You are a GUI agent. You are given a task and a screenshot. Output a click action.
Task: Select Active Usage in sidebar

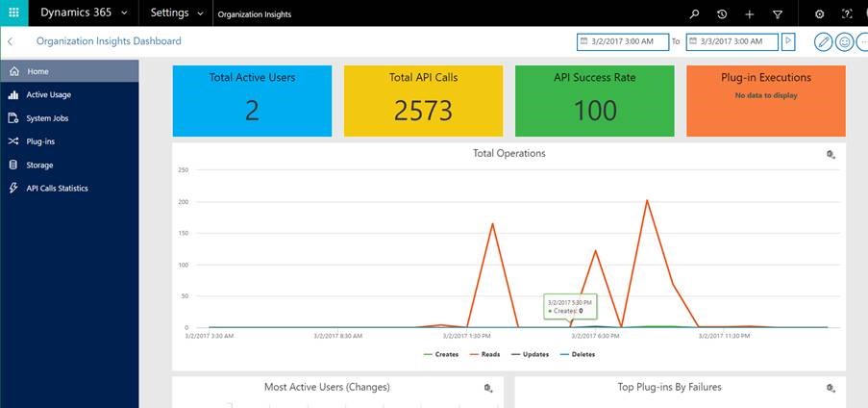click(x=48, y=95)
